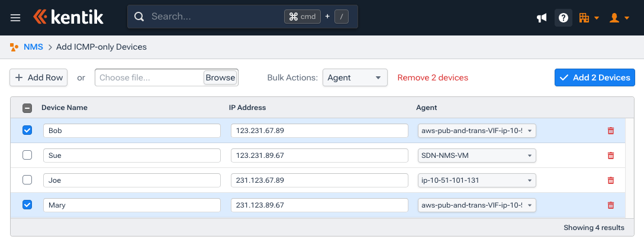
Task: Open the announcements megaphone icon
Action: pos(542,18)
